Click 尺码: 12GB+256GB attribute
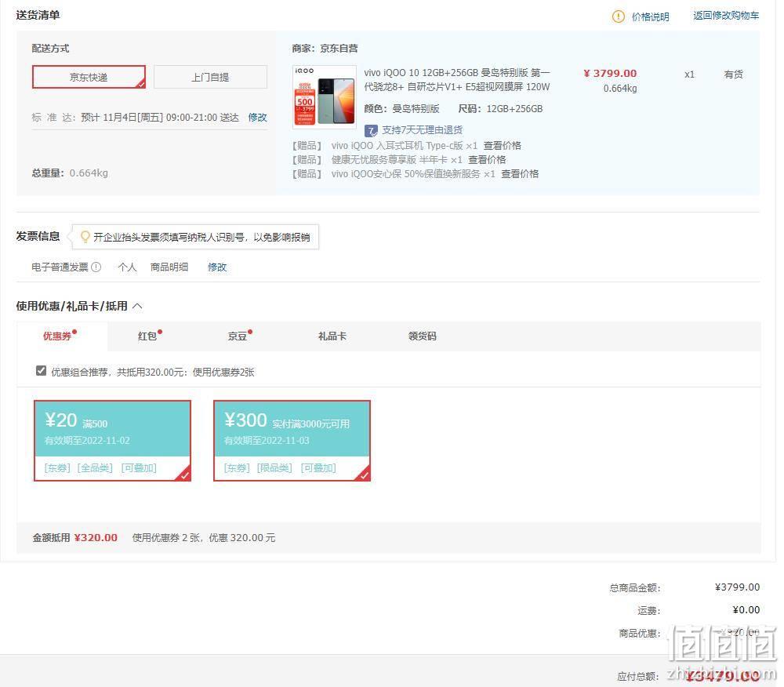 click(500, 108)
